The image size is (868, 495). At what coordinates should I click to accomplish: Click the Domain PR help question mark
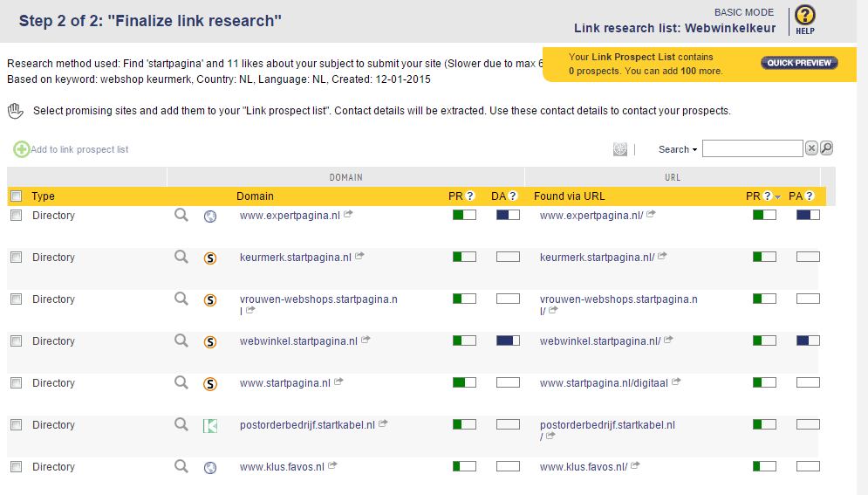pos(470,196)
